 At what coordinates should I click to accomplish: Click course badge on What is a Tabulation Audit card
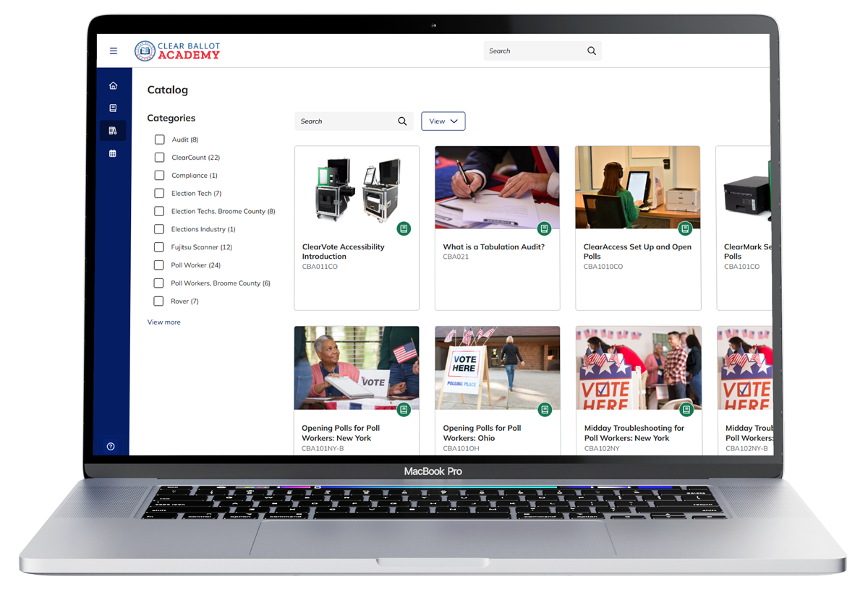point(544,228)
